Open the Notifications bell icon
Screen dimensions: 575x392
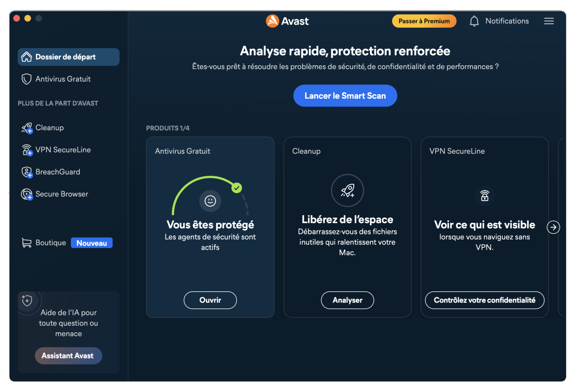tap(474, 21)
